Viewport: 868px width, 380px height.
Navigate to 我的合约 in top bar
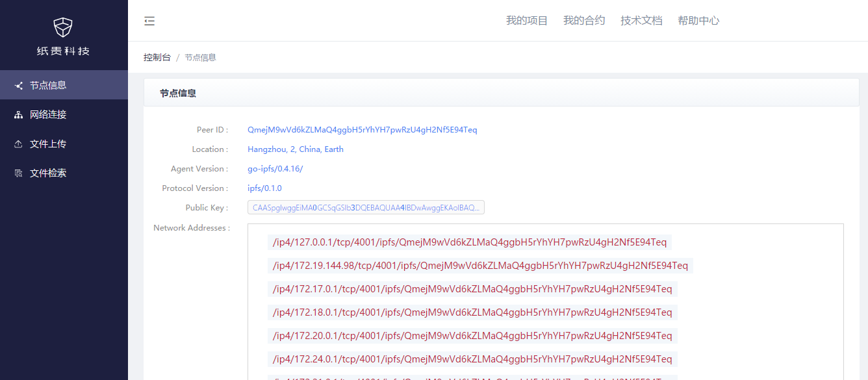click(x=584, y=21)
